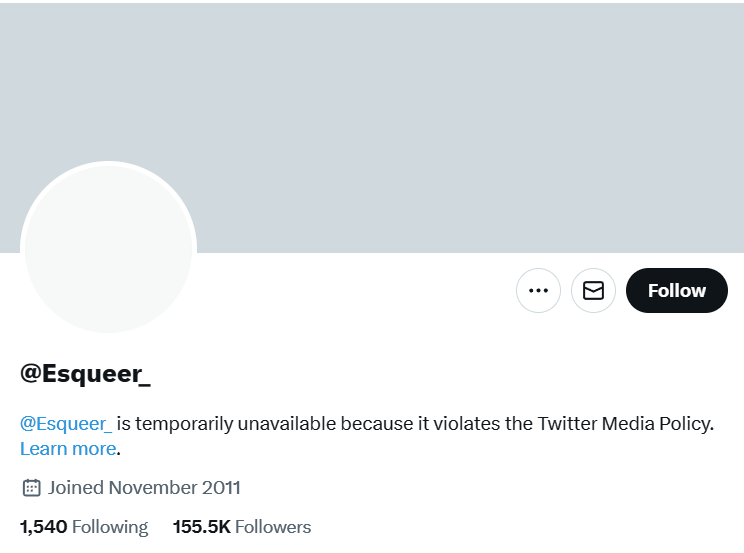Open the Following list label
The width and height of the screenshot is (744, 553).
point(110,527)
